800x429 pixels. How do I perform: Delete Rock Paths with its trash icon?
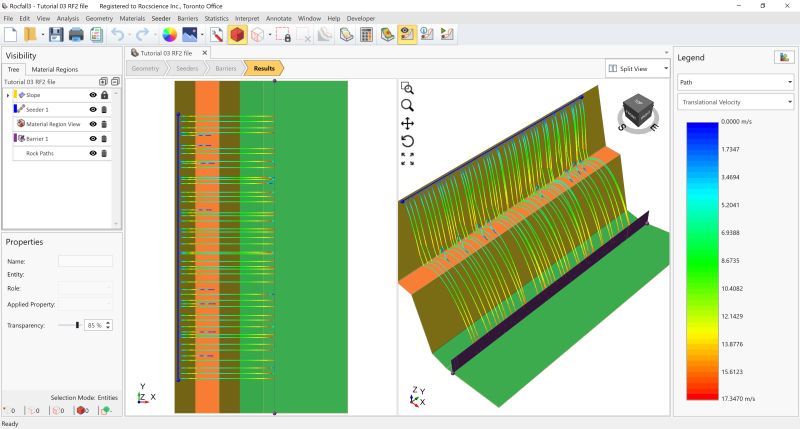pos(104,153)
